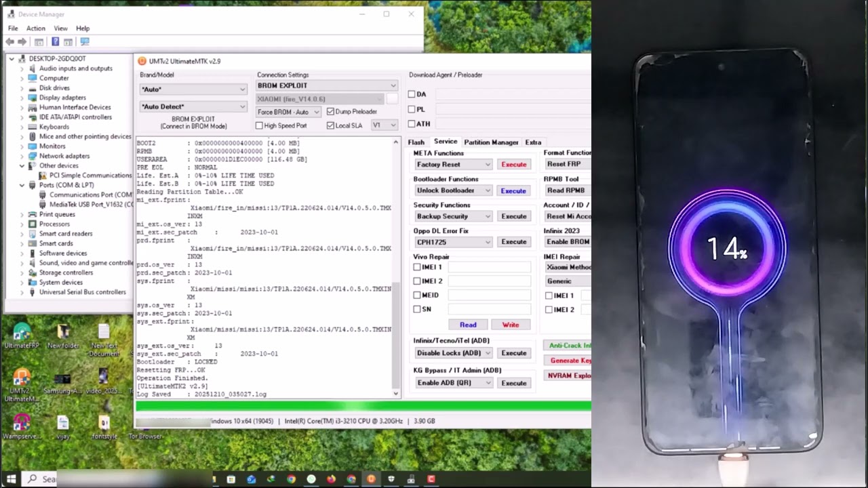The image size is (868, 488).
Task: Expand Display adapters in Device Manager
Action: (21, 98)
